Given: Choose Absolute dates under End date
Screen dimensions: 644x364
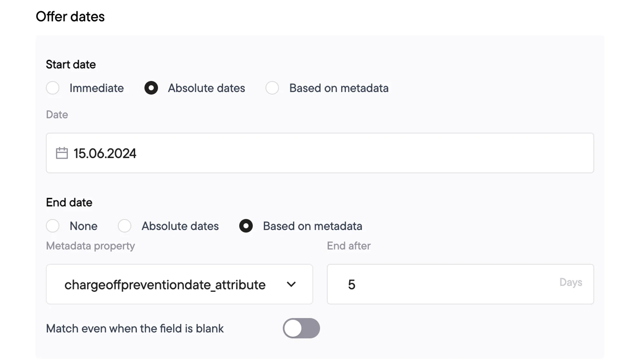Looking at the screenshot, I should tap(125, 226).
